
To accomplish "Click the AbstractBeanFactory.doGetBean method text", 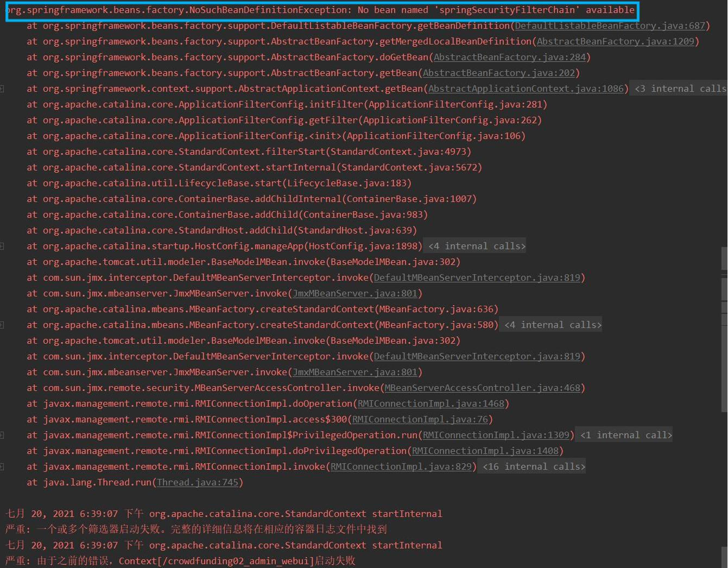I will click(x=349, y=57).
